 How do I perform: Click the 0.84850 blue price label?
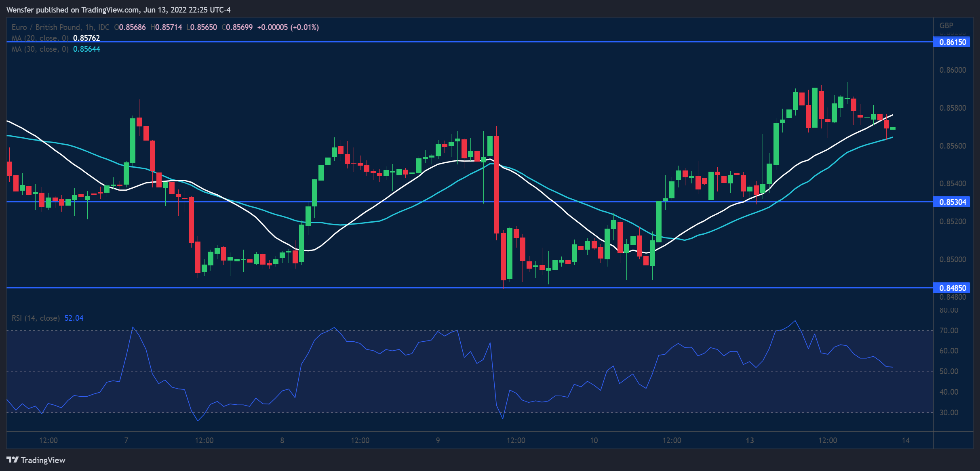pyautogui.click(x=952, y=288)
